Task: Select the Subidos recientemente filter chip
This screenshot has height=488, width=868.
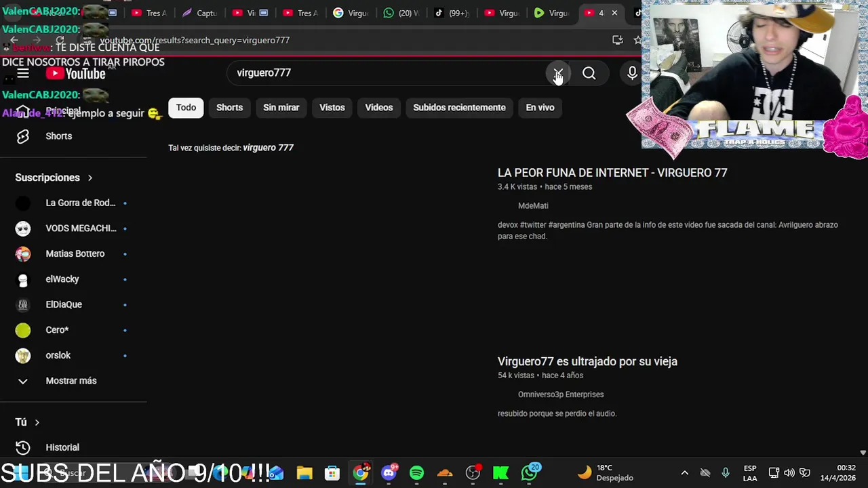Action: point(459,108)
